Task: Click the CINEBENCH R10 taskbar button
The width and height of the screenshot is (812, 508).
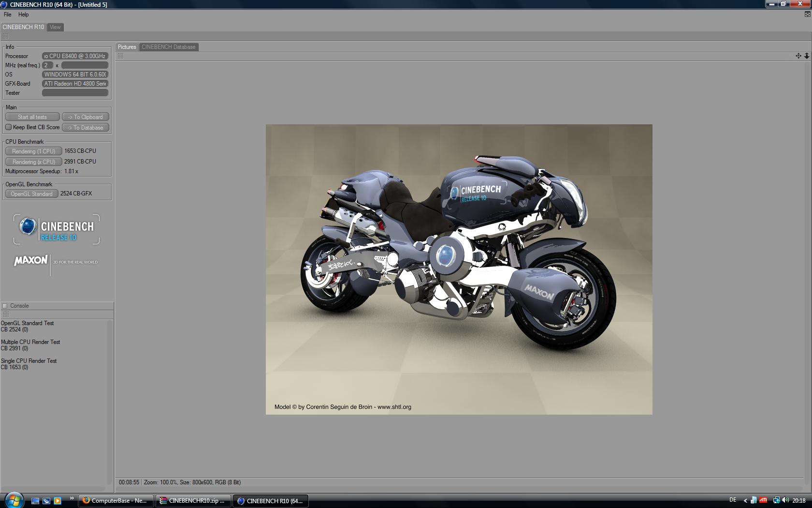Action: click(x=271, y=501)
